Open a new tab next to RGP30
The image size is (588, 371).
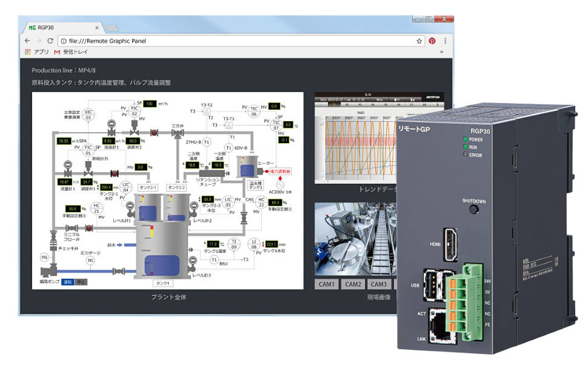coord(112,28)
